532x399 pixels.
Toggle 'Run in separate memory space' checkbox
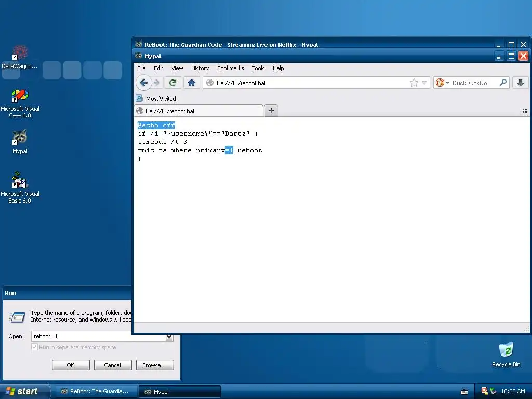coord(34,347)
